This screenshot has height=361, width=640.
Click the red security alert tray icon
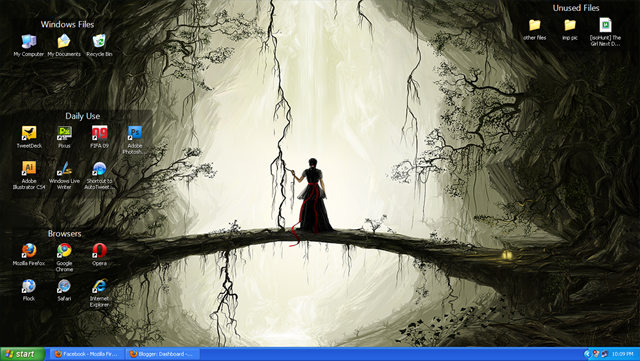pyautogui.click(x=596, y=354)
